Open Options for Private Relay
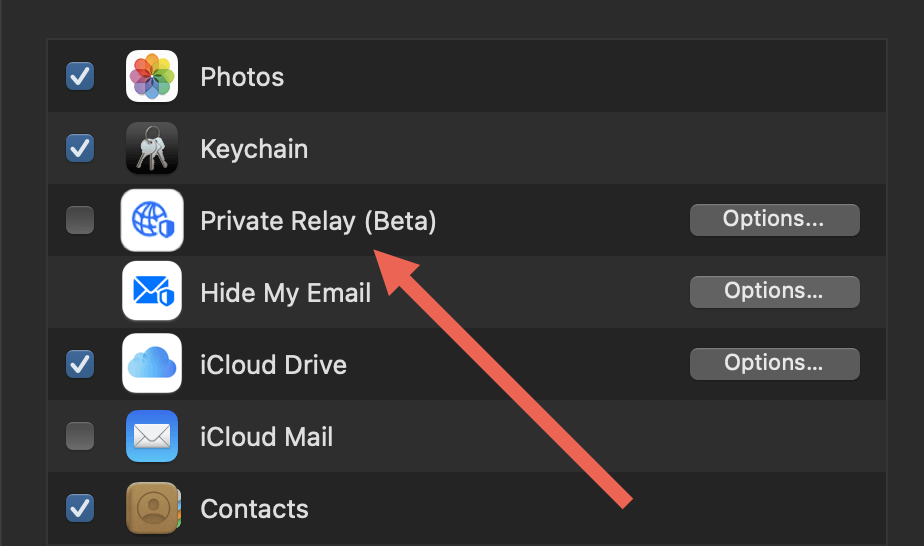This screenshot has height=546, width=924. pos(774,220)
